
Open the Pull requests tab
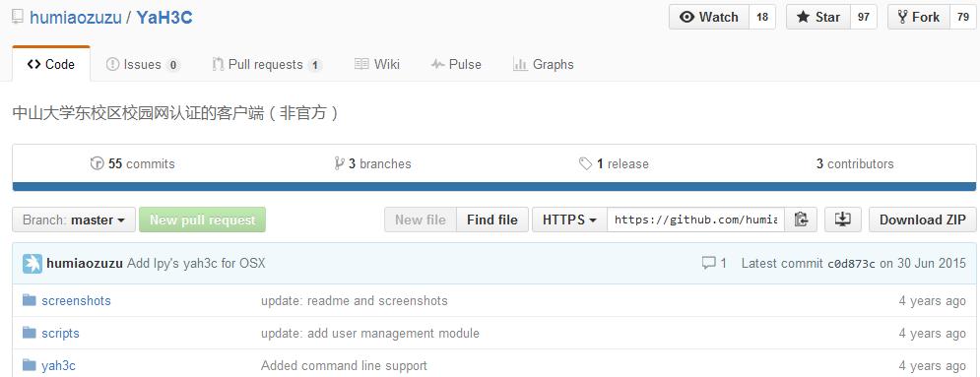(x=267, y=64)
